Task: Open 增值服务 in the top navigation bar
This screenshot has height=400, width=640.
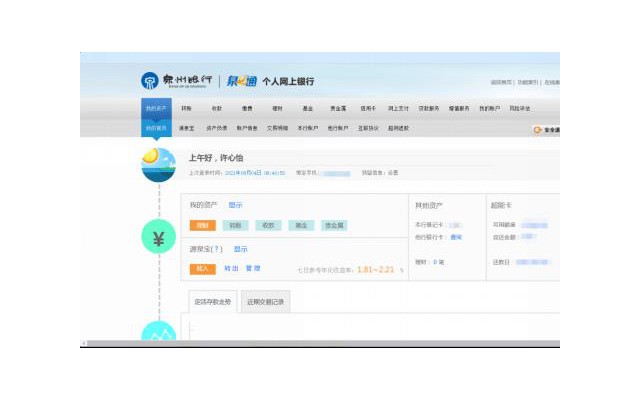Action: click(x=459, y=109)
